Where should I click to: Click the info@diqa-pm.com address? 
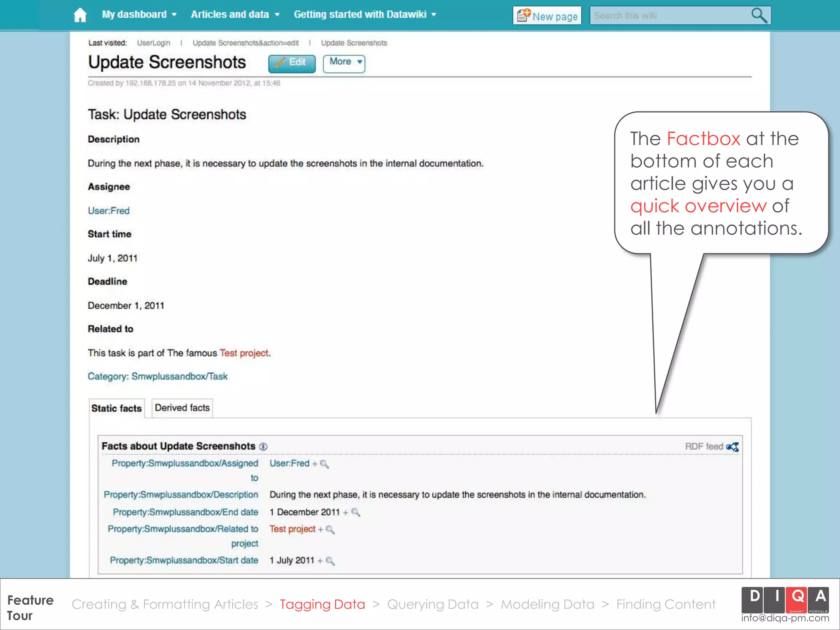[785, 618]
